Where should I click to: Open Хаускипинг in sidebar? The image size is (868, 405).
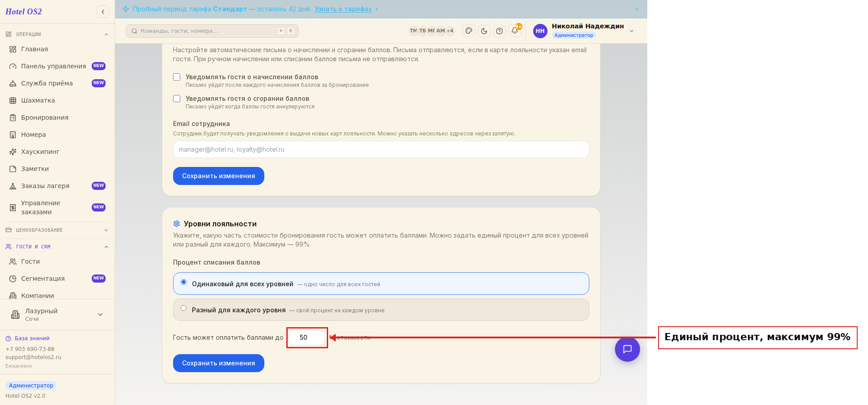coord(58,152)
